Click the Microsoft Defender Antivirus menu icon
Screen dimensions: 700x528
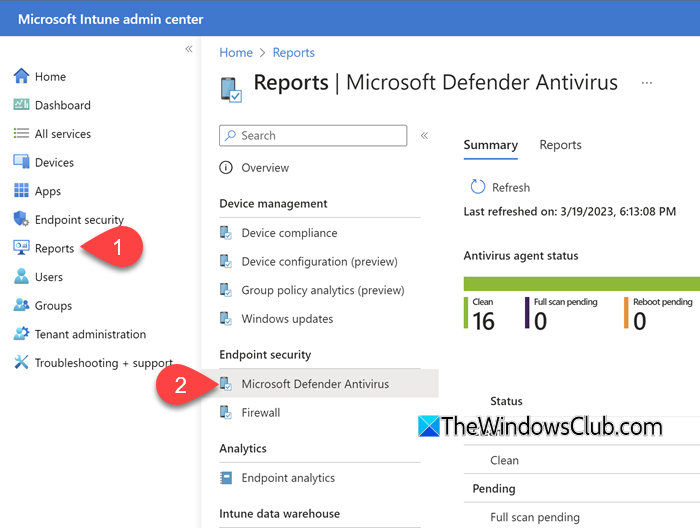tap(226, 383)
